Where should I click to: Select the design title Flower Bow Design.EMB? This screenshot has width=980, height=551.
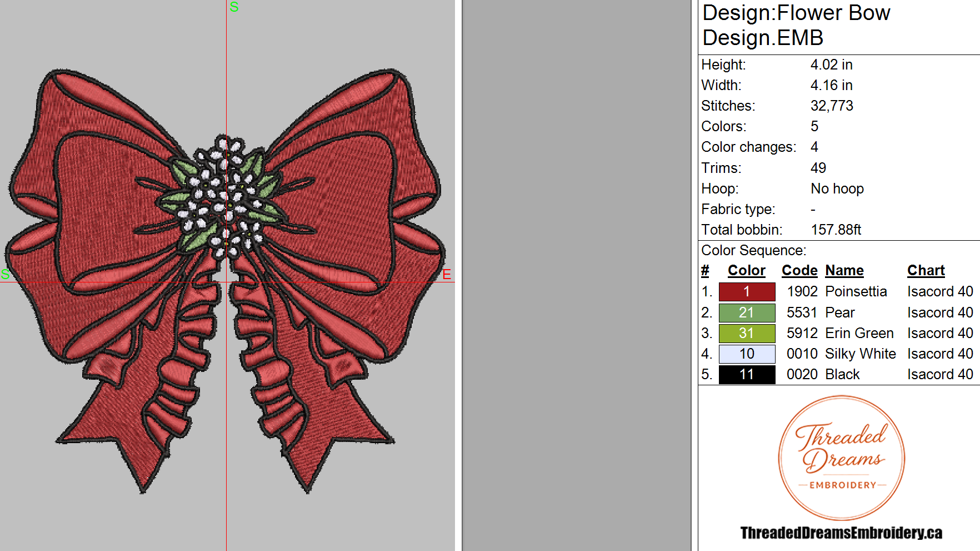point(796,25)
